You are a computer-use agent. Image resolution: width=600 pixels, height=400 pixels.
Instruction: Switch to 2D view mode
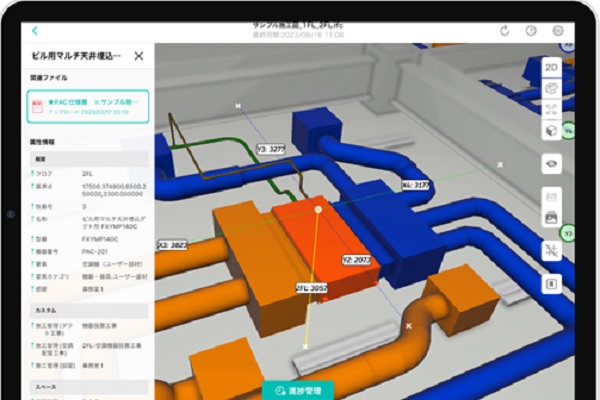coord(550,68)
